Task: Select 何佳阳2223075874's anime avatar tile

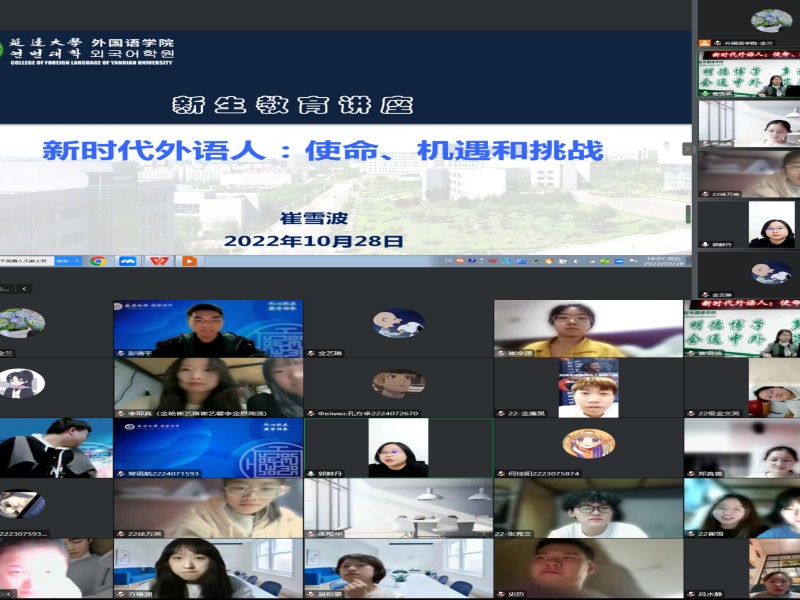Action: pyautogui.click(x=588, y=446)
